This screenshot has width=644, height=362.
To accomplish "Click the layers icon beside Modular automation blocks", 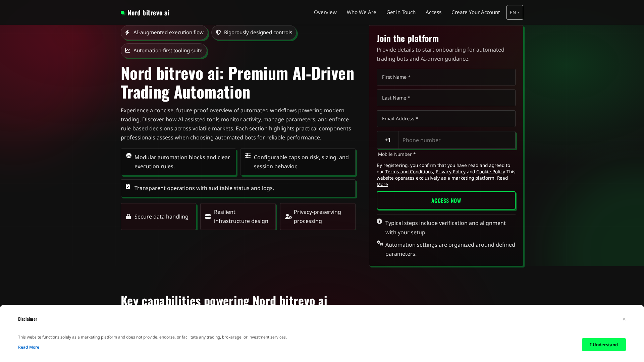I will (x=129, y=156).
